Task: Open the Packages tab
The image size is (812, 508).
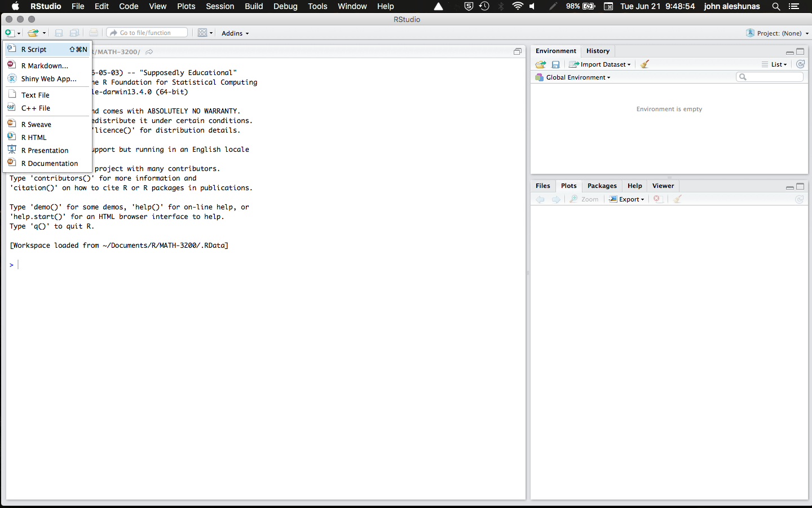Action: pyautogui.click(x=602, y=186)
